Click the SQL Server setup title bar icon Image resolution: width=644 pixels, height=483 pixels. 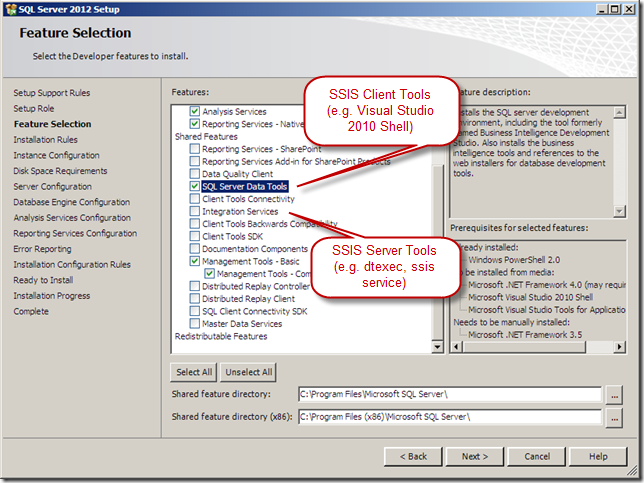coord(10,9)
